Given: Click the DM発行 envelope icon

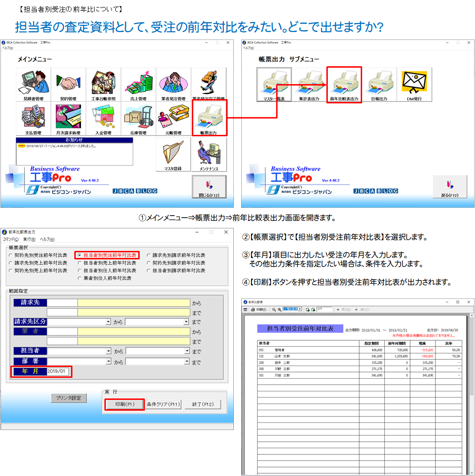Looking at the screenshot, I should [x=414, y=85].
